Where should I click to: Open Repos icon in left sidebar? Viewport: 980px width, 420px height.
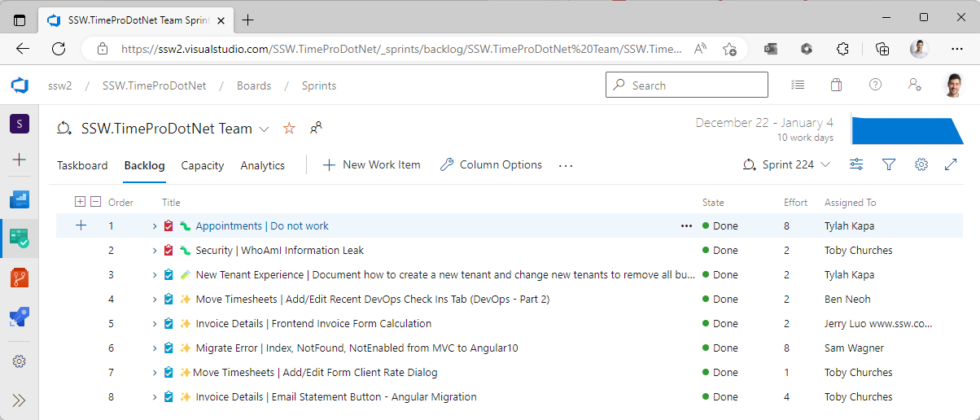(x=19, y=278)
